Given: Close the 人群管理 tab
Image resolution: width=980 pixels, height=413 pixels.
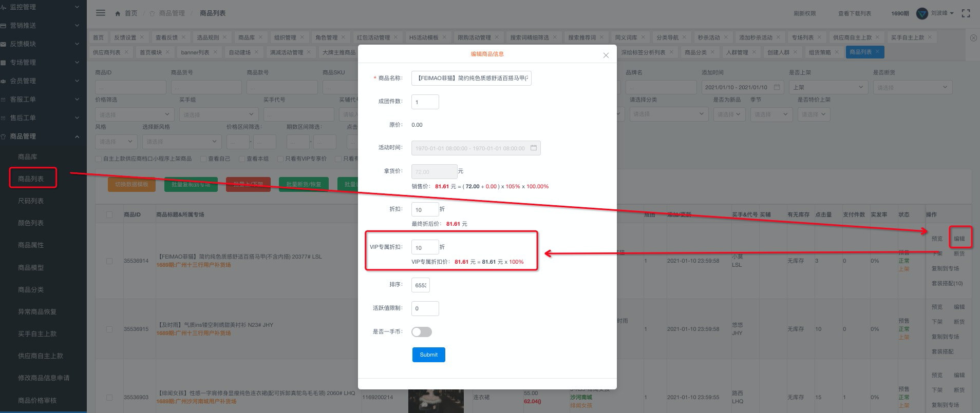Looking at the screenshot, I should (x=754, y=52).
